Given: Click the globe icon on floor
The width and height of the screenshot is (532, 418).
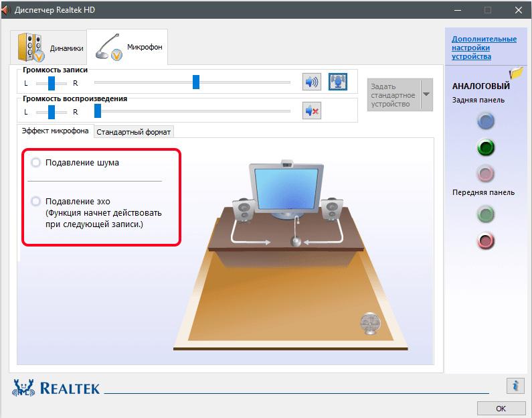Looking at the screenshot, I should (x=370, y=324).
